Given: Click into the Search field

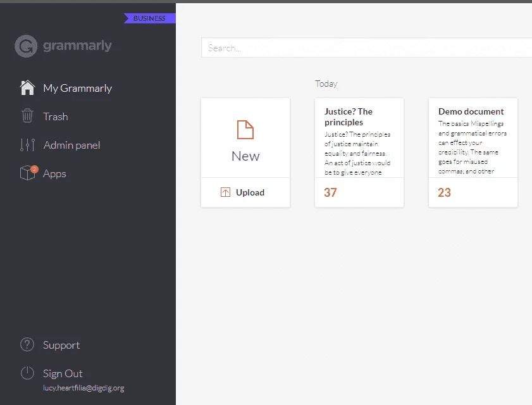Looking at the screenshot, I should 366,48.
